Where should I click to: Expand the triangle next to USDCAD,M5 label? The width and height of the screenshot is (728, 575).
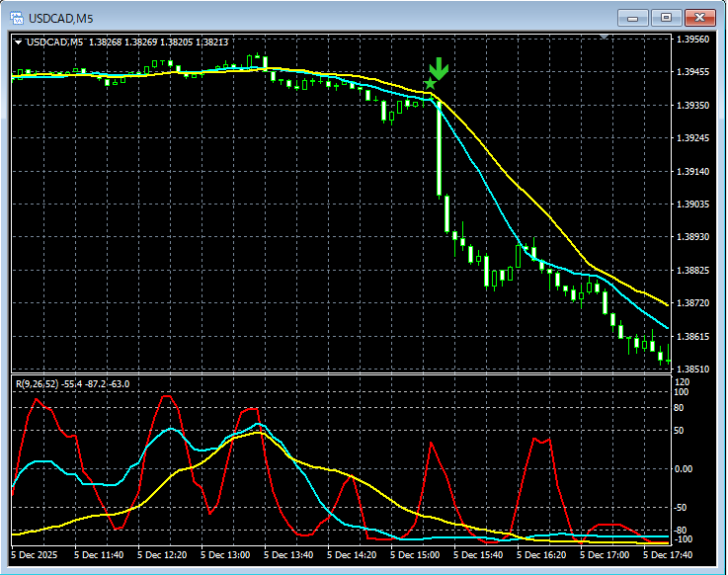pos(18,41)
